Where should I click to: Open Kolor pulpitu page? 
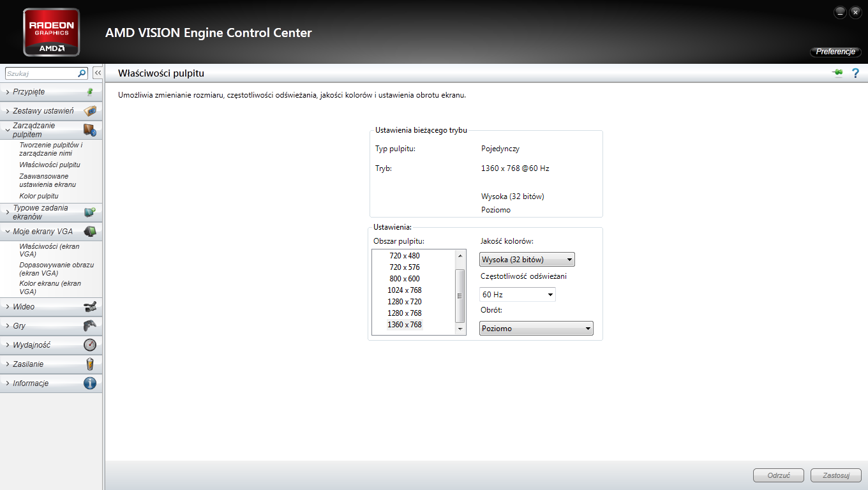pyautogui.click(x=39, y=196)
